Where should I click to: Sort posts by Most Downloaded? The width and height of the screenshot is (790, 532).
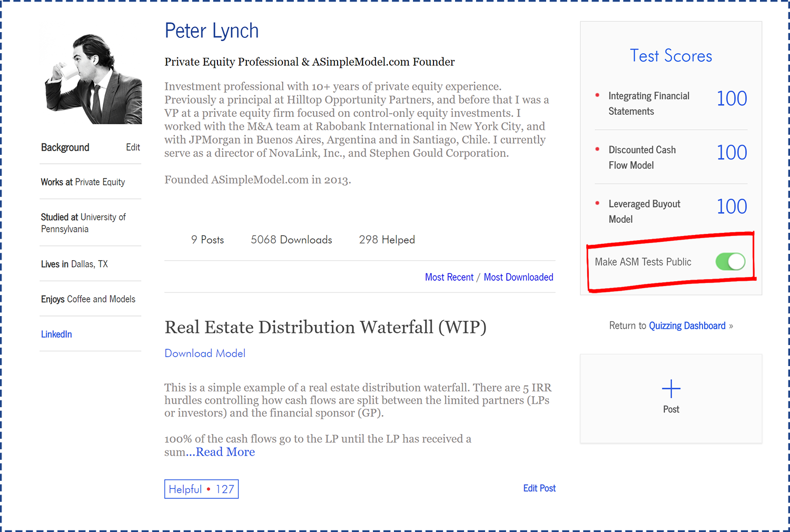point(518,278)
